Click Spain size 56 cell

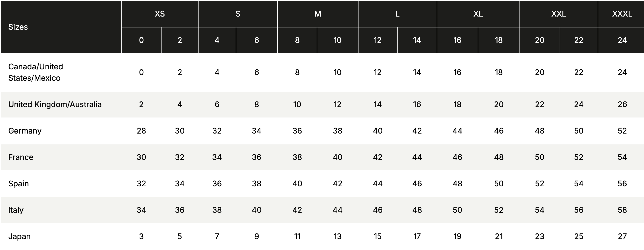coord(622,183)
